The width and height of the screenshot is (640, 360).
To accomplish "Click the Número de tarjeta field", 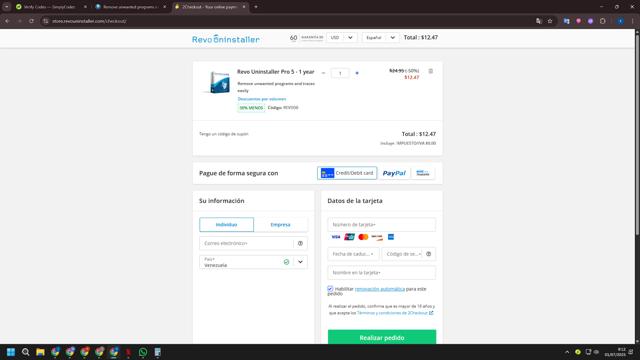I will (382, 224).
